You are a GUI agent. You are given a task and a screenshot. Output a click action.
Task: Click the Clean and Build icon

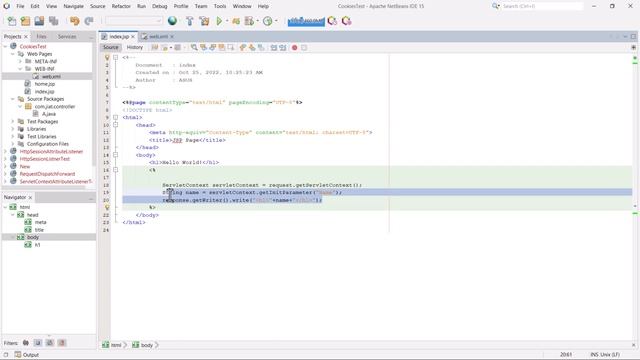(204, 21)
